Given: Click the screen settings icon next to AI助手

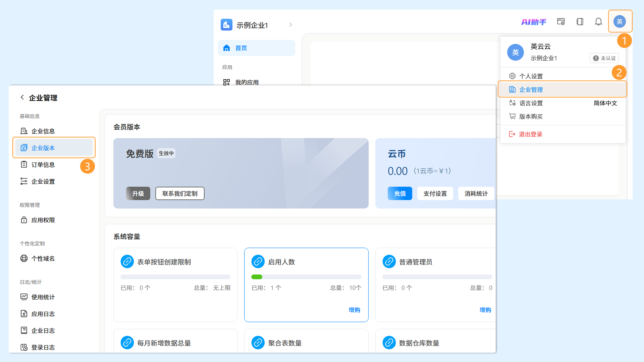Looking at the screenshot, I should pos(561,22).
